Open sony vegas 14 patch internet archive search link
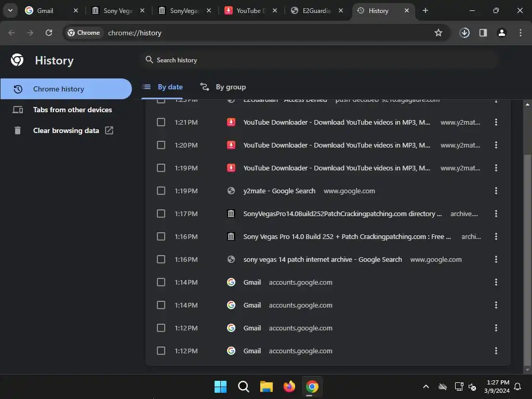The image size is (532, 399). [x=322, y=259]
